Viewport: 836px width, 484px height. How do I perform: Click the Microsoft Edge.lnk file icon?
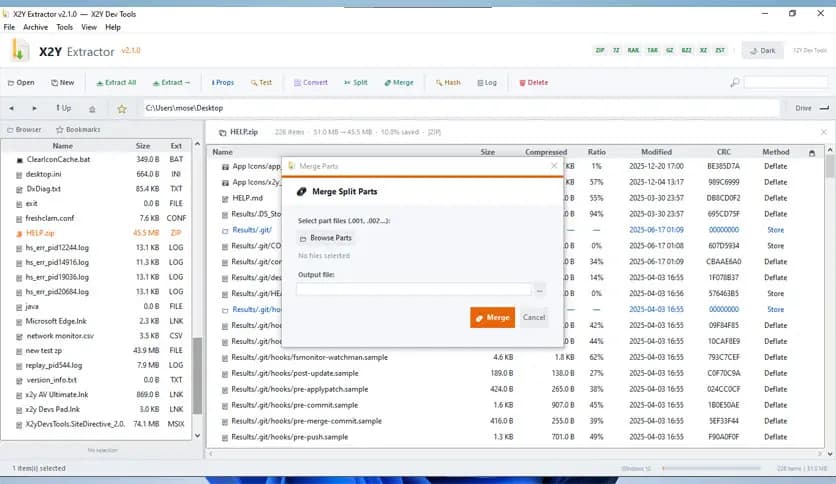tap(19, 321)
